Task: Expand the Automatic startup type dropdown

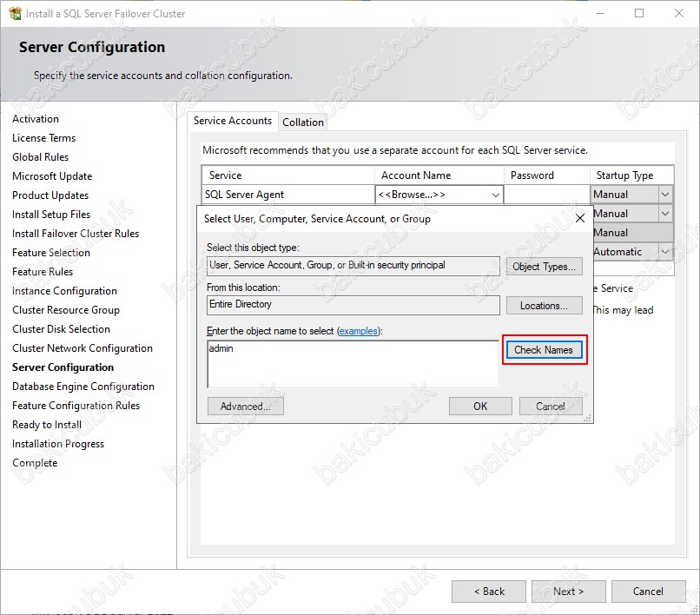Action: pos(665,252)
